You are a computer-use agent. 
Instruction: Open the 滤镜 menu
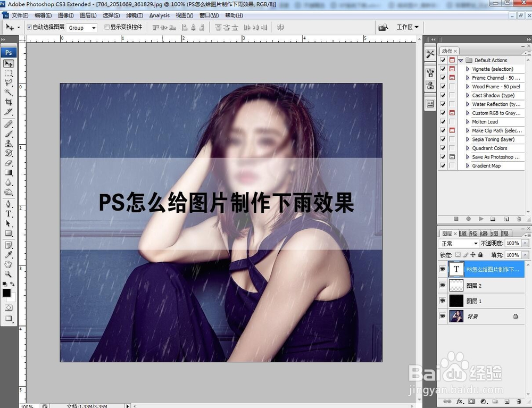point(134,15)
